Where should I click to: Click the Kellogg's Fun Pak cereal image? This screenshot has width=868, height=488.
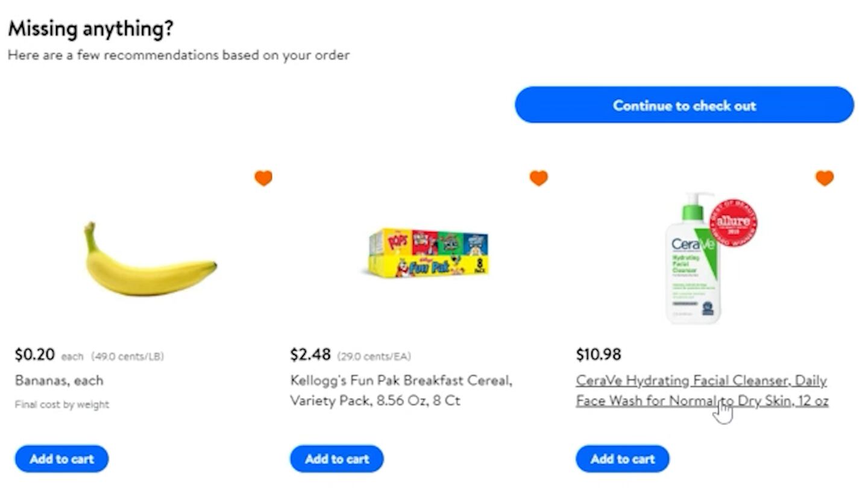429,253
